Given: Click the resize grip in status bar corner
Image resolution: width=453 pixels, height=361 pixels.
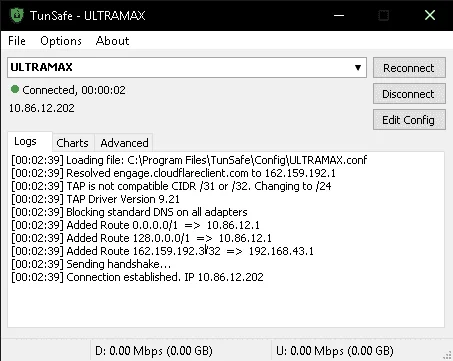Looking at the screenshot, I should pos(447,355).
